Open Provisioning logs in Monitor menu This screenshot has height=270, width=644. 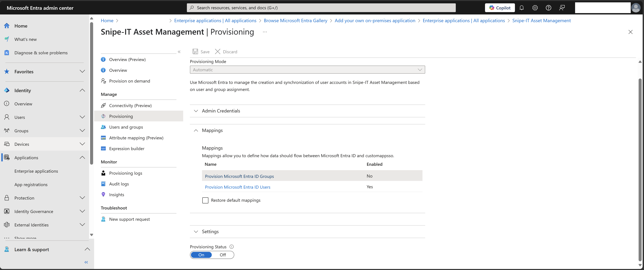tap(126, 173)
